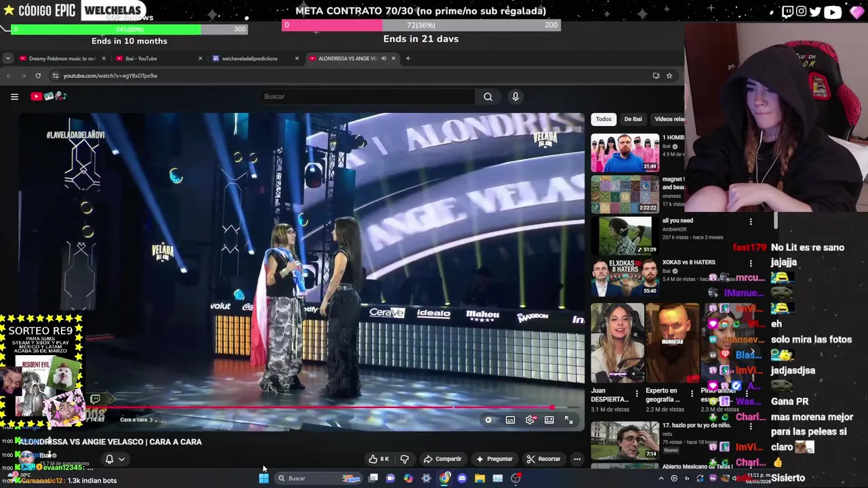Focus the YouTube Buscar search field
Screen dimensions: 868x488
(x=367, y=97)
